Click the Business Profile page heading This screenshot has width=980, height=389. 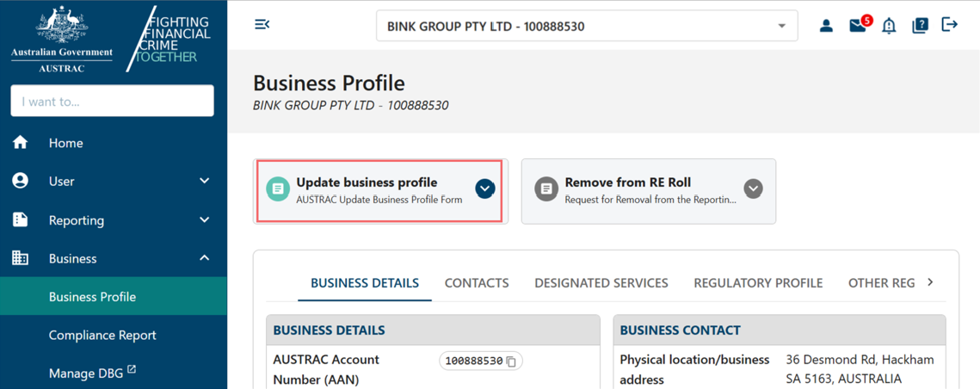pos(329,83)
